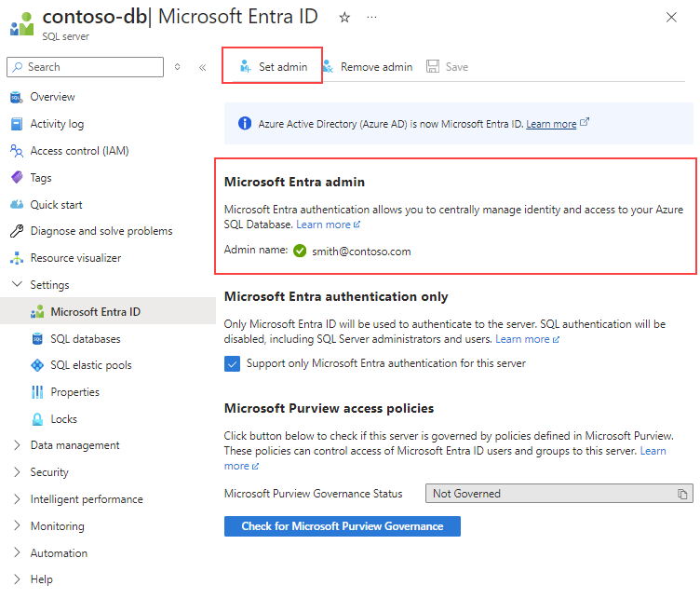The height and width of the screenshot is (599, 700).
Task: Open SQL databases under Settings
Action: [x=86, y=339]
